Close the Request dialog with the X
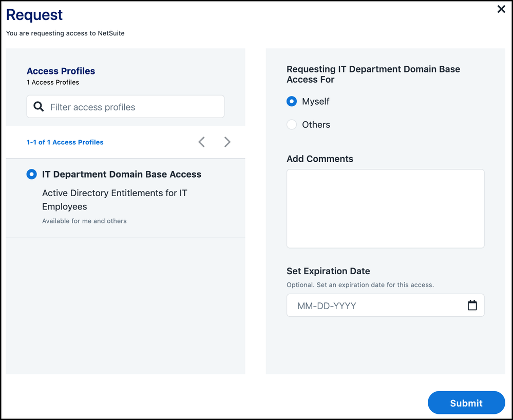 click(x=501, y=9)
